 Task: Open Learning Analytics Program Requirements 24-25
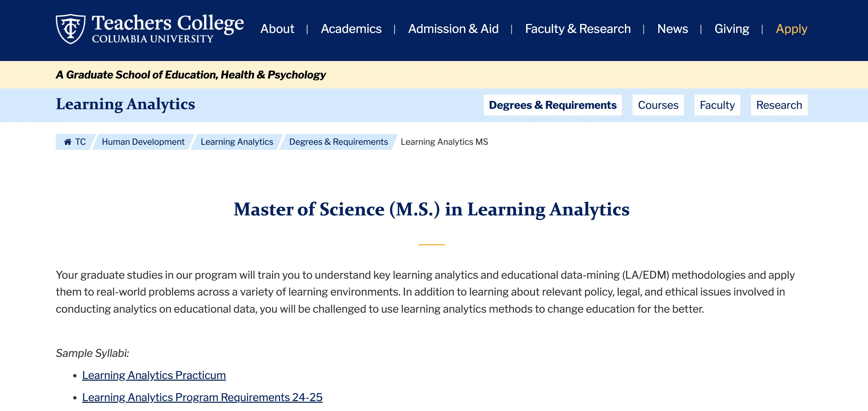(x=202, y=397)
